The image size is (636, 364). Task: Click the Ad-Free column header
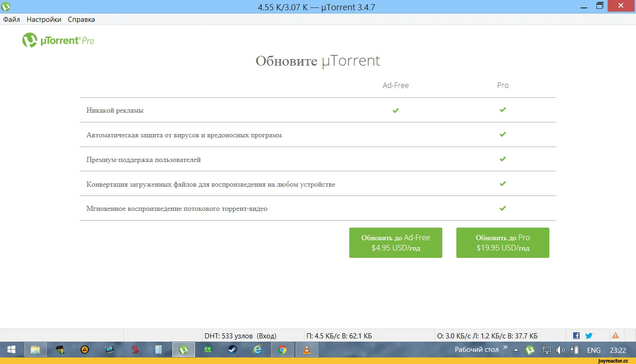pos(396,85)
